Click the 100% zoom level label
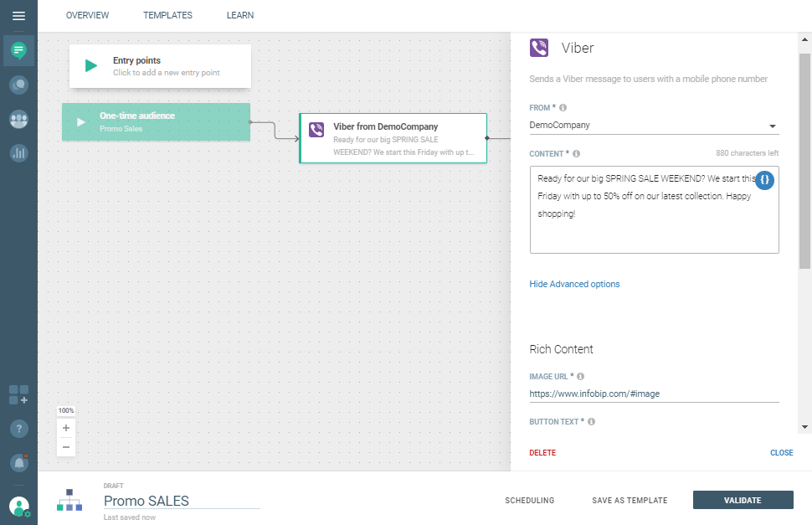Viewport: 812px width, 525px height. pos(66,410)
